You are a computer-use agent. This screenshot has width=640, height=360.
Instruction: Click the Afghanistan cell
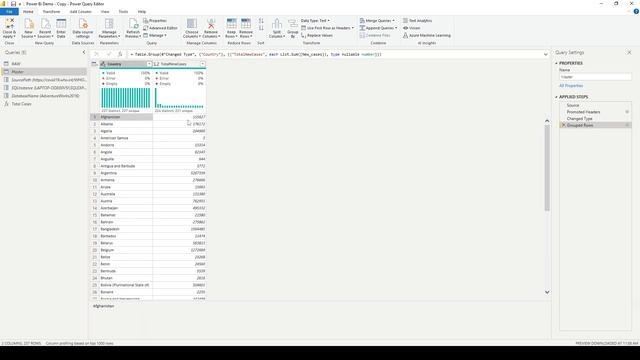(126, 117)
